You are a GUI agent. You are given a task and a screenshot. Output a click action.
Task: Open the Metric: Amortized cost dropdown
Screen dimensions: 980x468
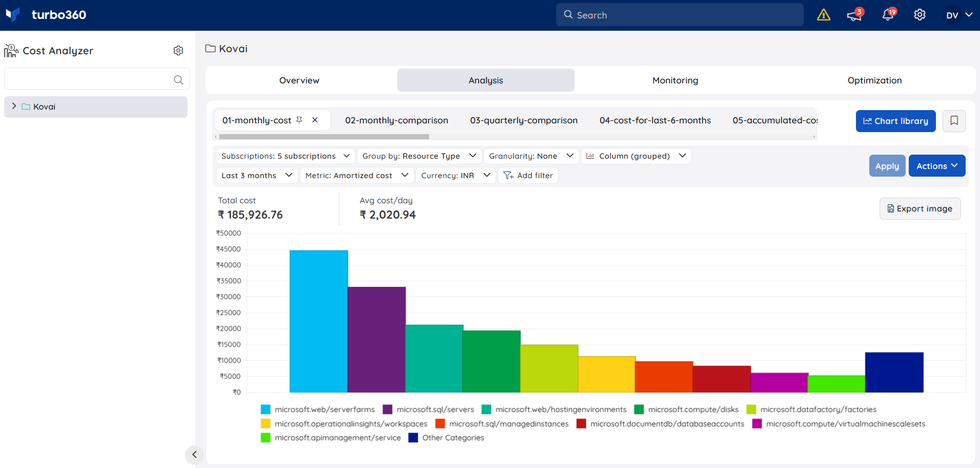(x=357, y=176)
